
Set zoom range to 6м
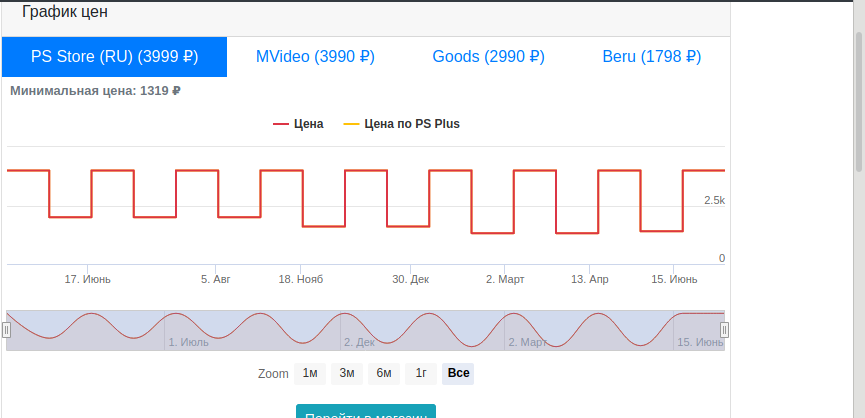[x=384, y=374]
